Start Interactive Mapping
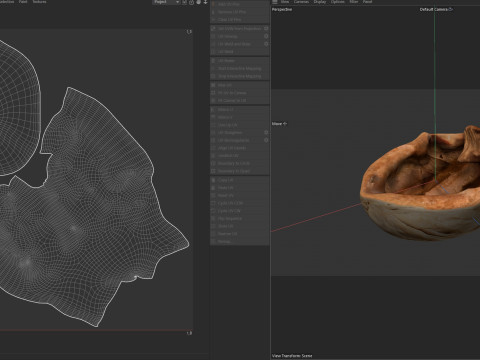This screenshot has height=360, width=480. (x=239, y=68)
